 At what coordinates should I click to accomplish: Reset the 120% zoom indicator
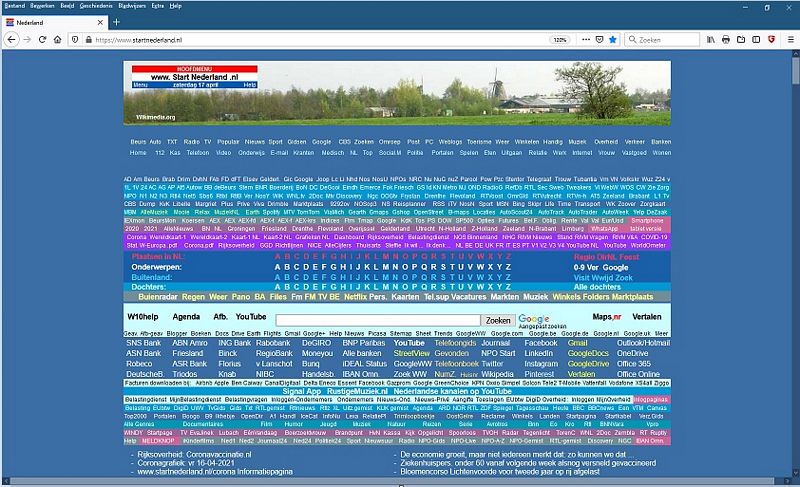click(x=560, y=39)
